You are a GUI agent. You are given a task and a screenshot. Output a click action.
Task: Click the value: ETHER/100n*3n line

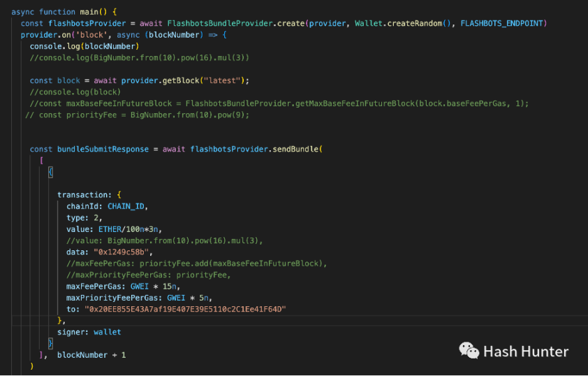pyautogui.click(x=114, y=229)
